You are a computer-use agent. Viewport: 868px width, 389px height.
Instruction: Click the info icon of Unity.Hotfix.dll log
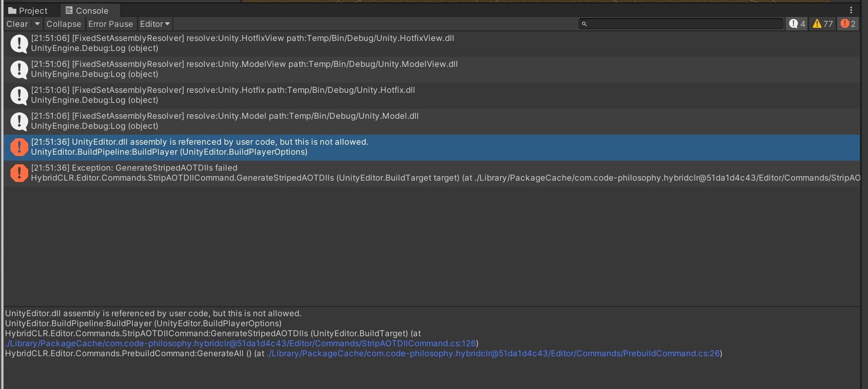19,96
